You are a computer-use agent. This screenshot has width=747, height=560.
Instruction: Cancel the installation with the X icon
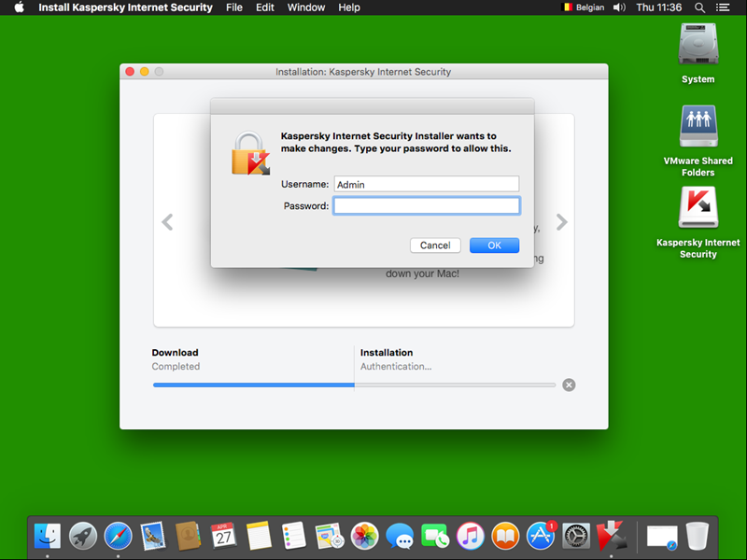569,385
